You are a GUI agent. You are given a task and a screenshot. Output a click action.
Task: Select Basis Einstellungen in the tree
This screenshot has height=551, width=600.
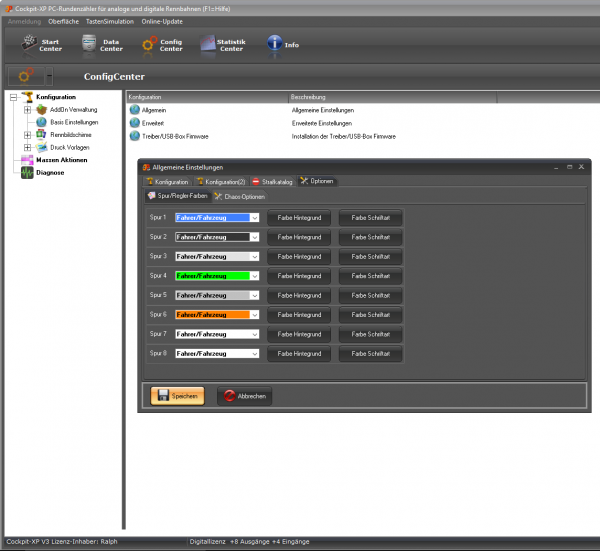[73, 122]
